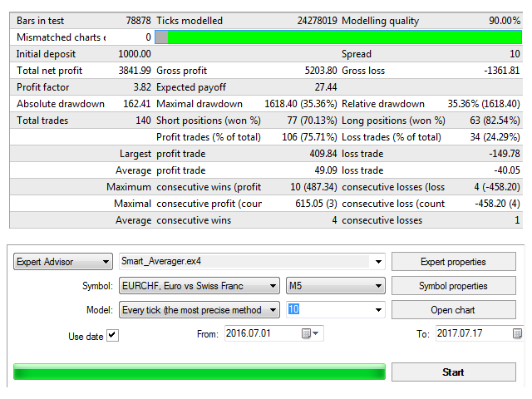
Task: Open the M5 period dropdown
Action: coord(336,286)
